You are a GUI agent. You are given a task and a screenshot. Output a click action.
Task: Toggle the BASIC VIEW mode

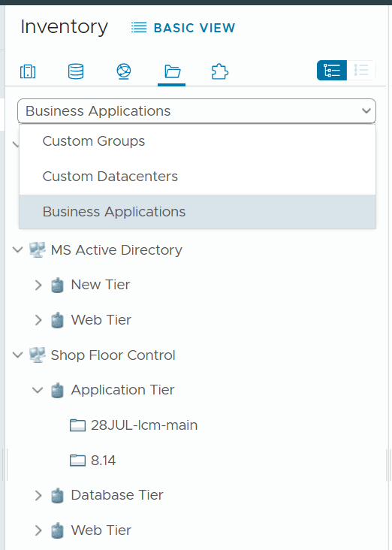tap(183, 28)
